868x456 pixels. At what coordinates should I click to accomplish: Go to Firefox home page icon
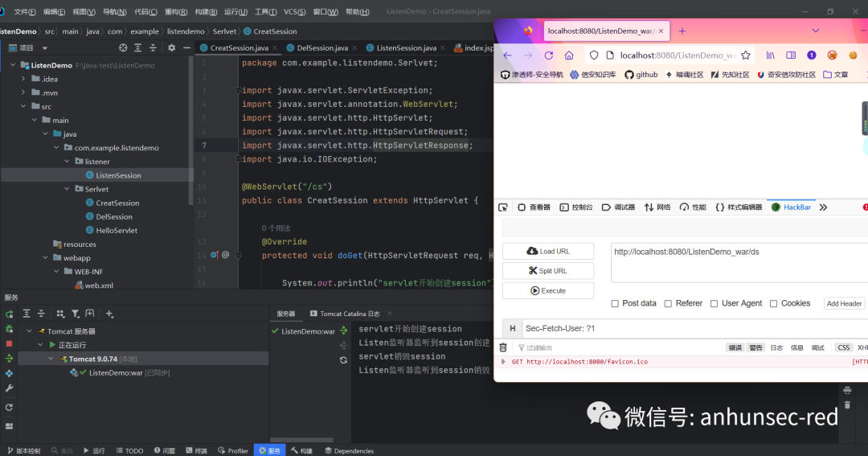[x=569, y=55]
